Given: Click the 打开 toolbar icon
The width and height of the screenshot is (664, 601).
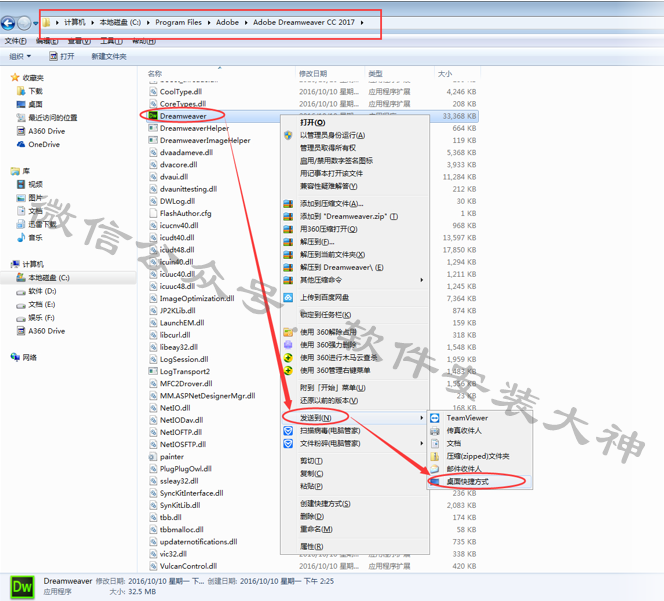Looking at the screenshot, I should (53, 56).
